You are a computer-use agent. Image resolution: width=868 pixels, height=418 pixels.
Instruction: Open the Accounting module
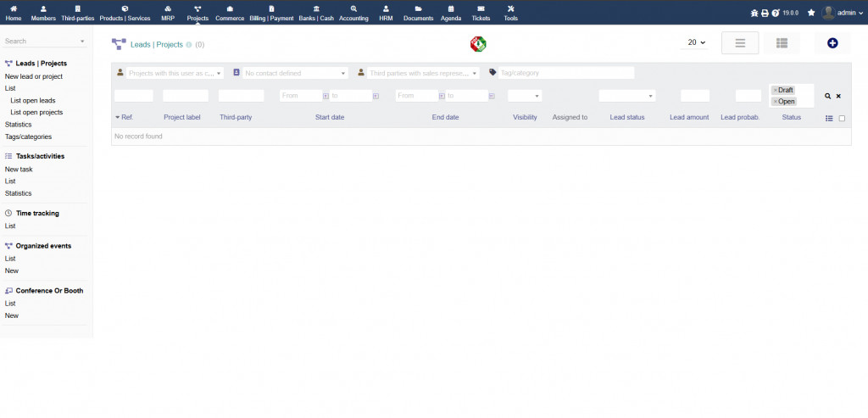(353, 13)
